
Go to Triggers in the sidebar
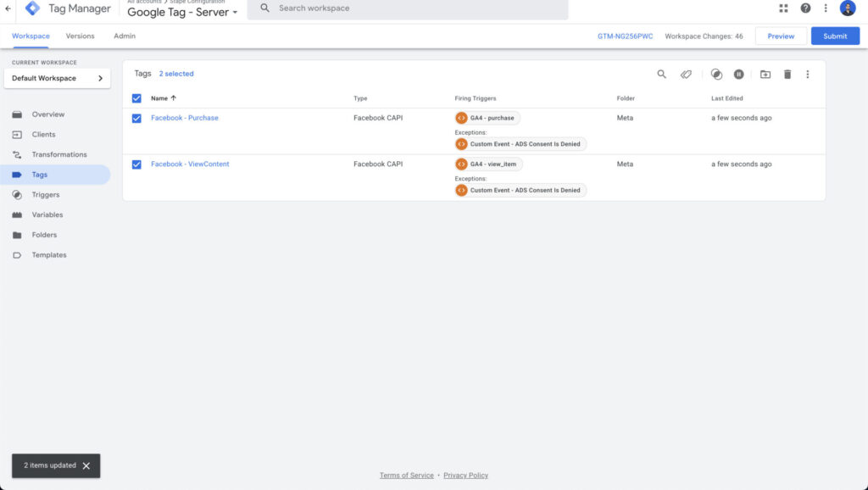46,195
